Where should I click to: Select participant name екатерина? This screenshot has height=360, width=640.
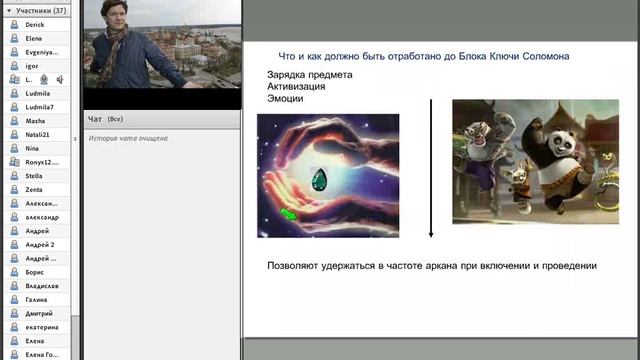(x=42, y=327)
